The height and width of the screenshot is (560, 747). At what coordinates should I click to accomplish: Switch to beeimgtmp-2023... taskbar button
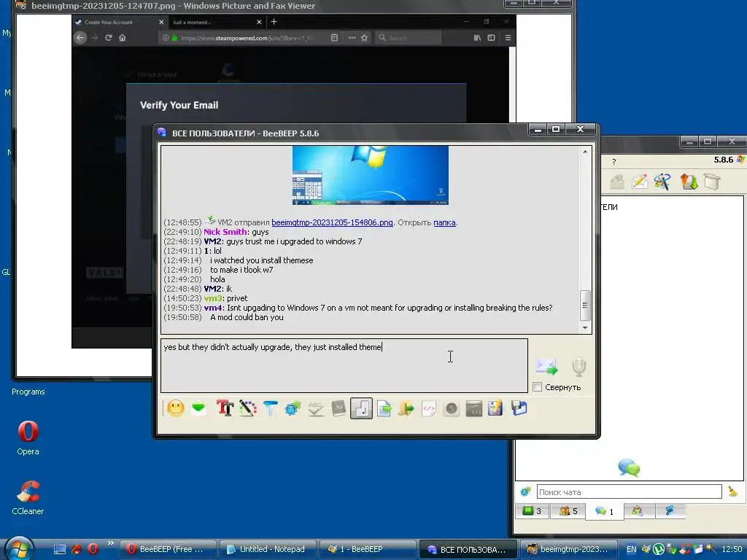coord(568,549)
